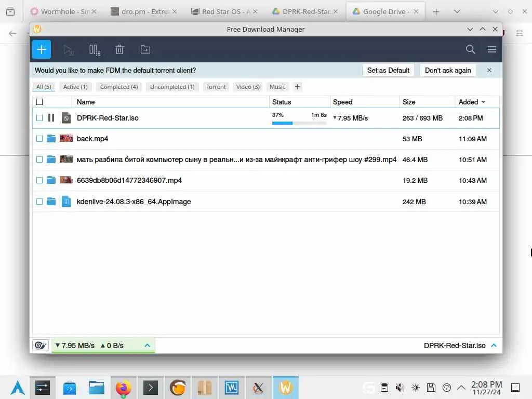Sort by the Speed column header
Screen dimensions: 532x399
(x=365, y=102)
